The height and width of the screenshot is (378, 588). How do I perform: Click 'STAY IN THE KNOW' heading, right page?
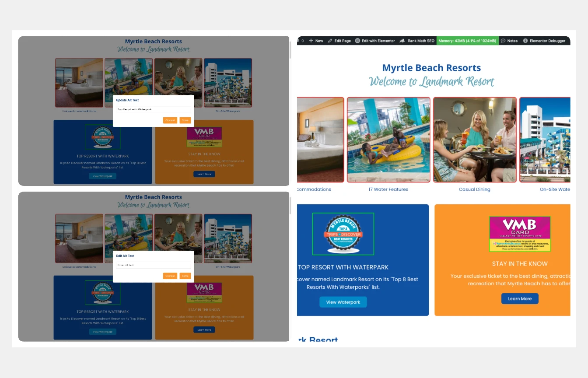coord(520,264)
